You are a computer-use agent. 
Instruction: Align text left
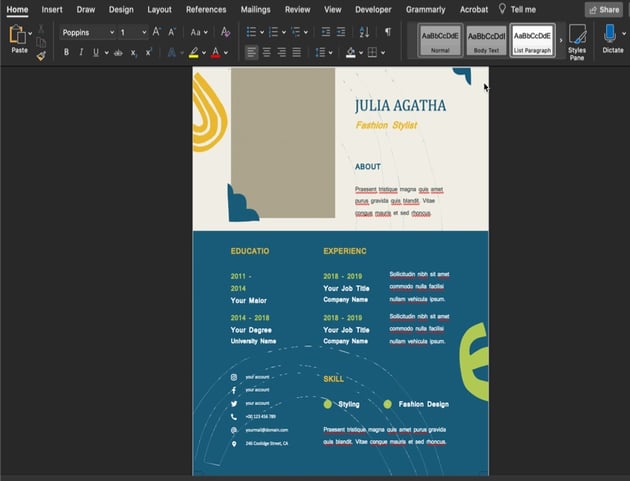(252, 52)
